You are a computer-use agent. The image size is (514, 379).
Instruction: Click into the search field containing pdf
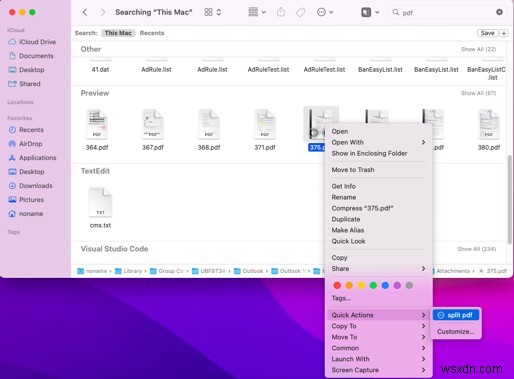pos(447,12)
